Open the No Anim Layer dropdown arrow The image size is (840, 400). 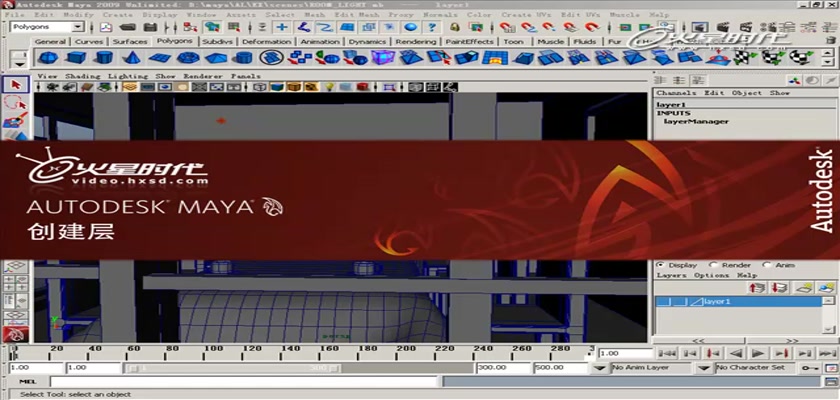pyautogui.click(x=601, y=368)
